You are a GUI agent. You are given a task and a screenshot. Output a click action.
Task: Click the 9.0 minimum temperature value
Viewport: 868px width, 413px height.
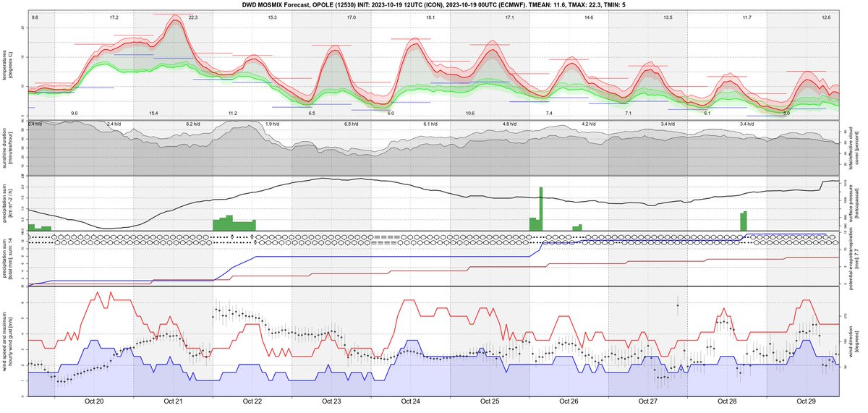click(75, 114)
